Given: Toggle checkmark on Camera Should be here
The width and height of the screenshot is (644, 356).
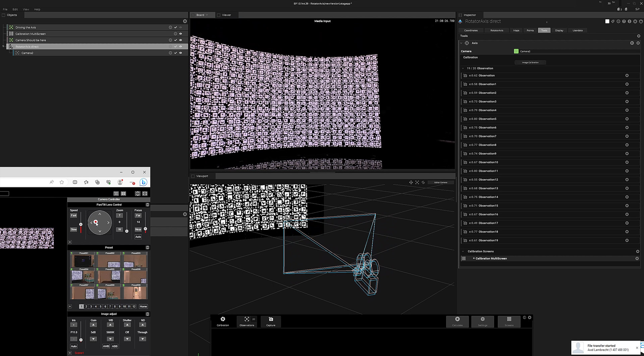Looking at the screenshot, I should coord(175,40).
